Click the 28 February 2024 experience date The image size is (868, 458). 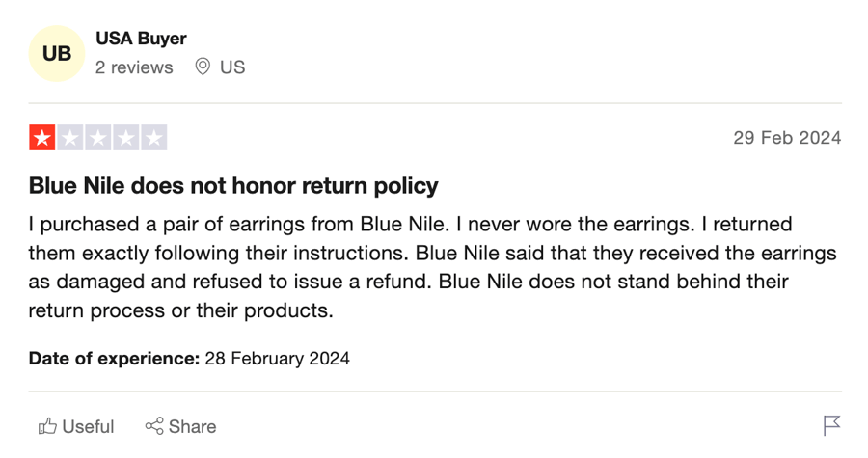(278, 359)
